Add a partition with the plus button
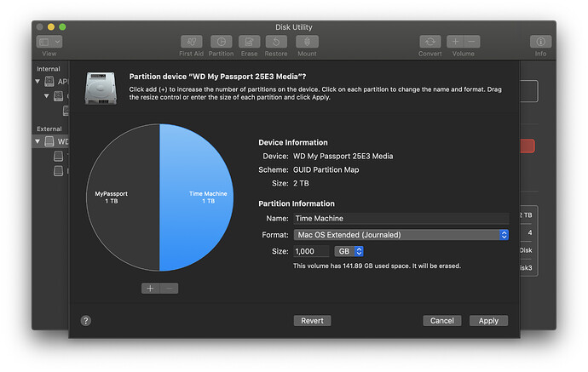The image size is (588, 372). tap(150, 288)
